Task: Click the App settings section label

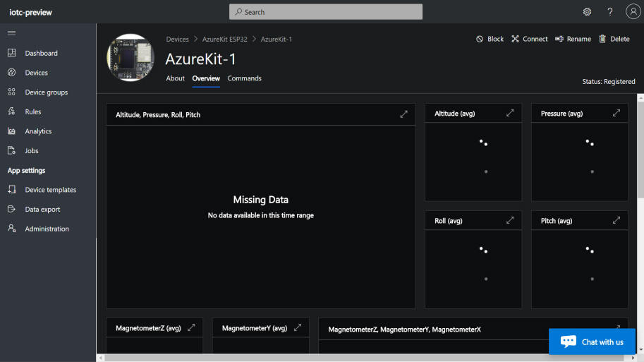Action: pos(26,170)
